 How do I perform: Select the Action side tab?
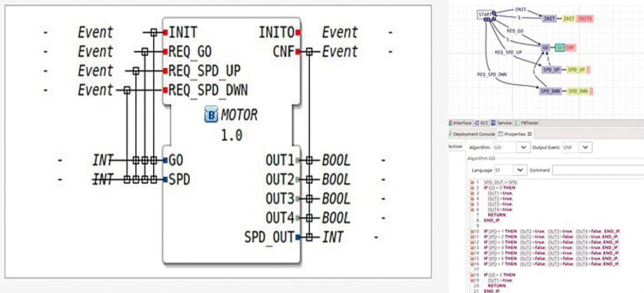(x=455, y=147)
